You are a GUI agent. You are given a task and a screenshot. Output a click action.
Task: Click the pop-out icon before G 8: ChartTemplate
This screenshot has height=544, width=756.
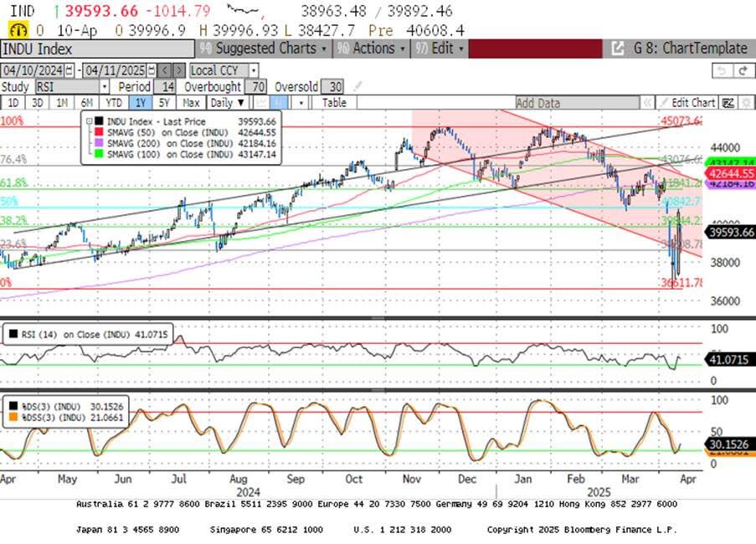click(x=618, y=49)
